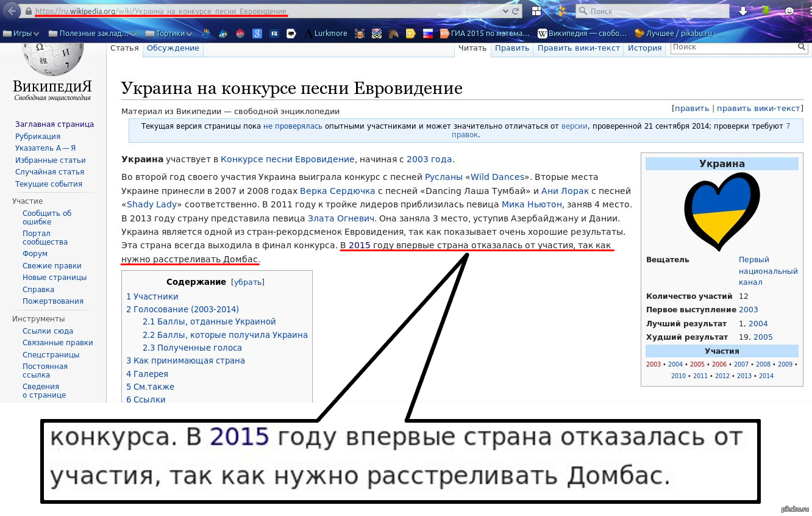Open the Править вики-текст tab
The image size is (812, 516).
[579, 48]
